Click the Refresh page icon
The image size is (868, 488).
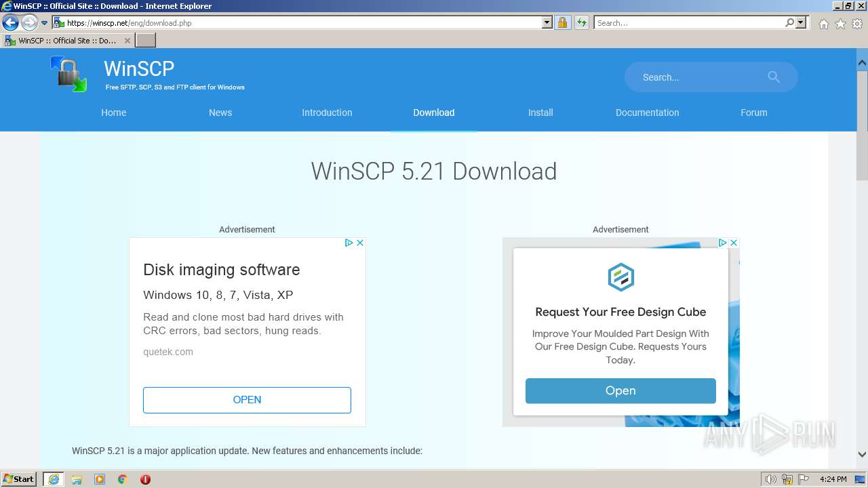point(581,23)
